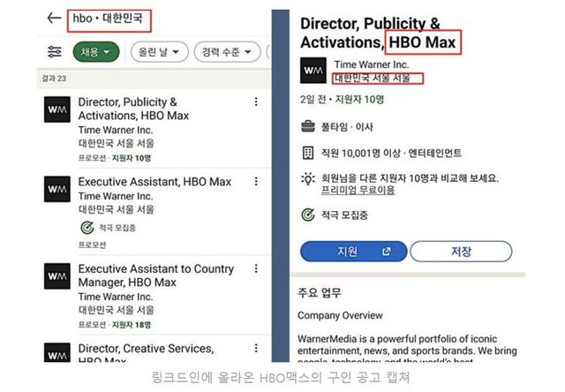The width and height of the screenshot is (565, 392).
Task: Expand the 경력 수준 experience filter
Action: (227, 52)
